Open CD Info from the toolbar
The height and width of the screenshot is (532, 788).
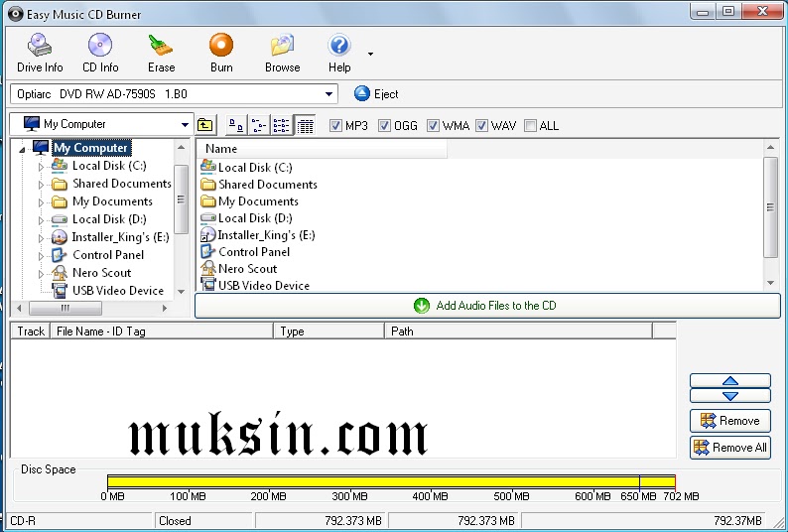click(100, 54)
